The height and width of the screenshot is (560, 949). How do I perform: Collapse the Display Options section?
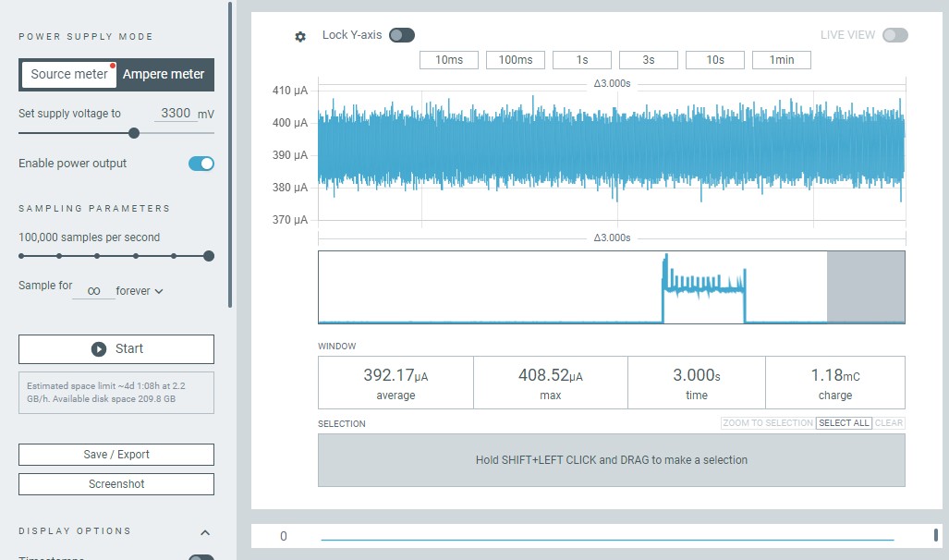point(205,532)
